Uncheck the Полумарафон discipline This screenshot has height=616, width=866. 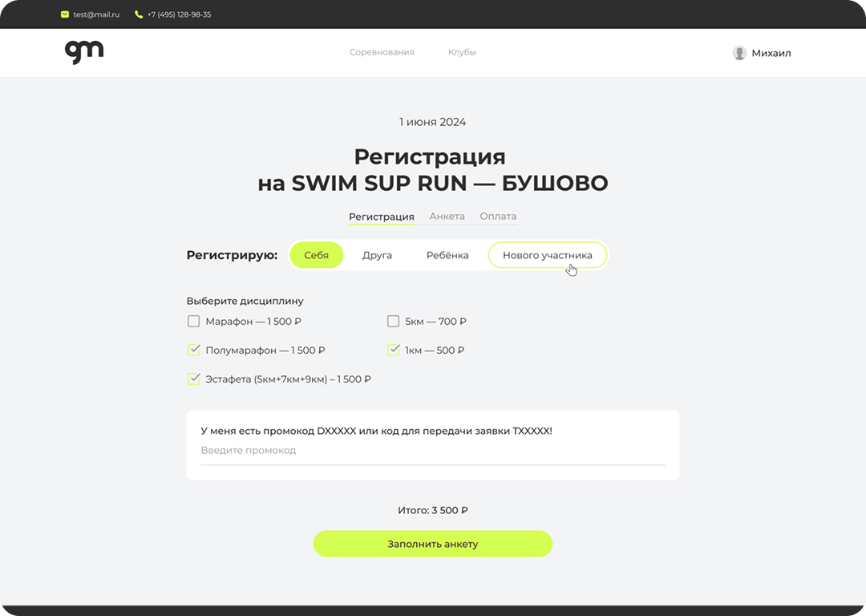point(193,351)
